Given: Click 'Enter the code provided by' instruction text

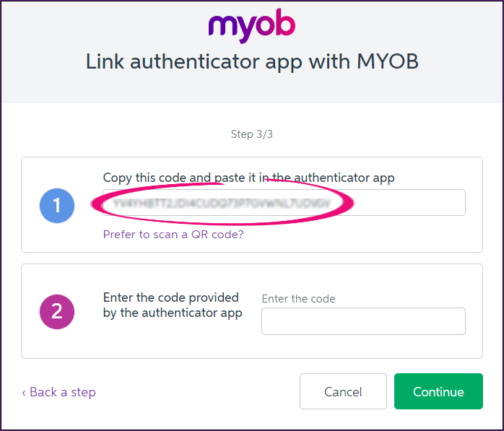Looking at the screenshot, I should [x=171, y=297].
